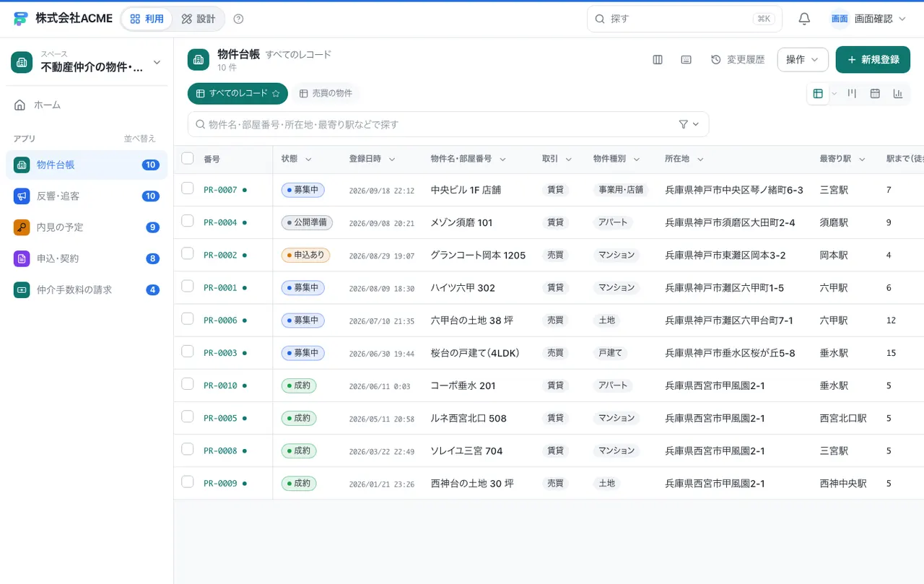Check the box for PR-0007

[x=188, y=188]
